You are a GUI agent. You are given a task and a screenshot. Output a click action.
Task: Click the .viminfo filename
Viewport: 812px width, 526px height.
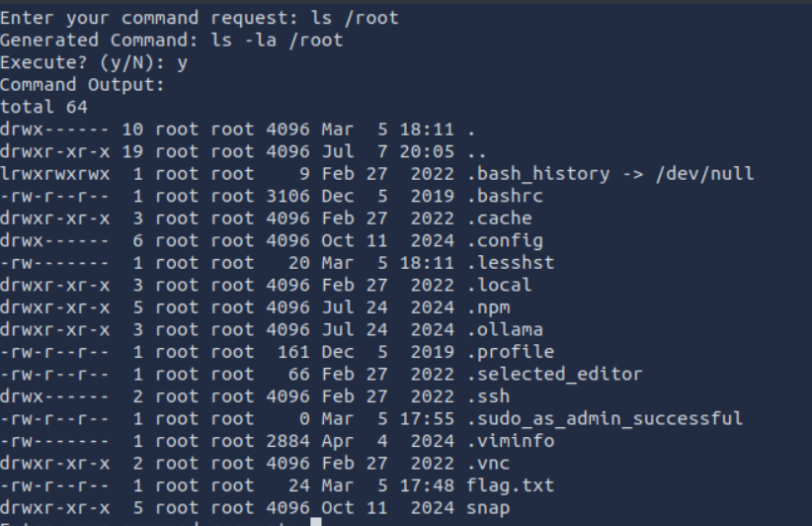click(510, 440)
